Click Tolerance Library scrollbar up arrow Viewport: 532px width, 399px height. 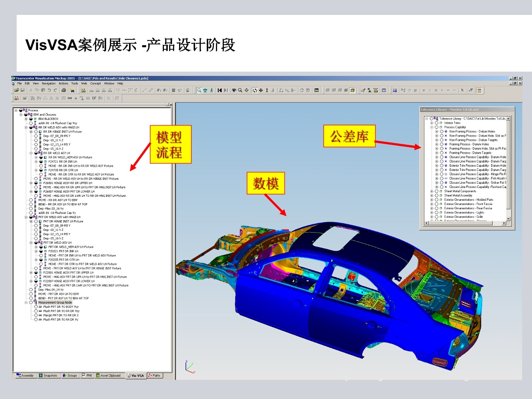click(508, 118)
